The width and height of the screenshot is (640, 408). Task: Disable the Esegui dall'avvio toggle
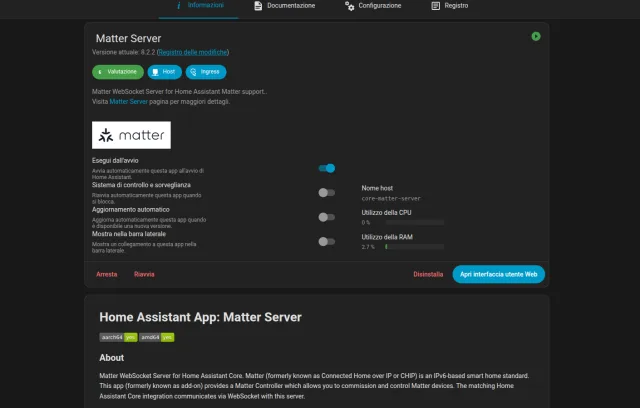click(x=327, y=168)
